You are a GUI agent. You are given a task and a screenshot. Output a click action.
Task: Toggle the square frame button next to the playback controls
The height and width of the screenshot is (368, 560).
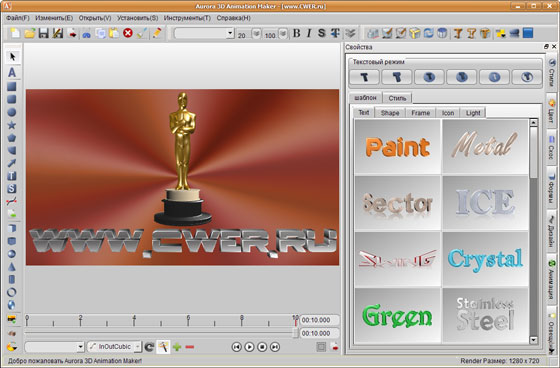[321, 347]
